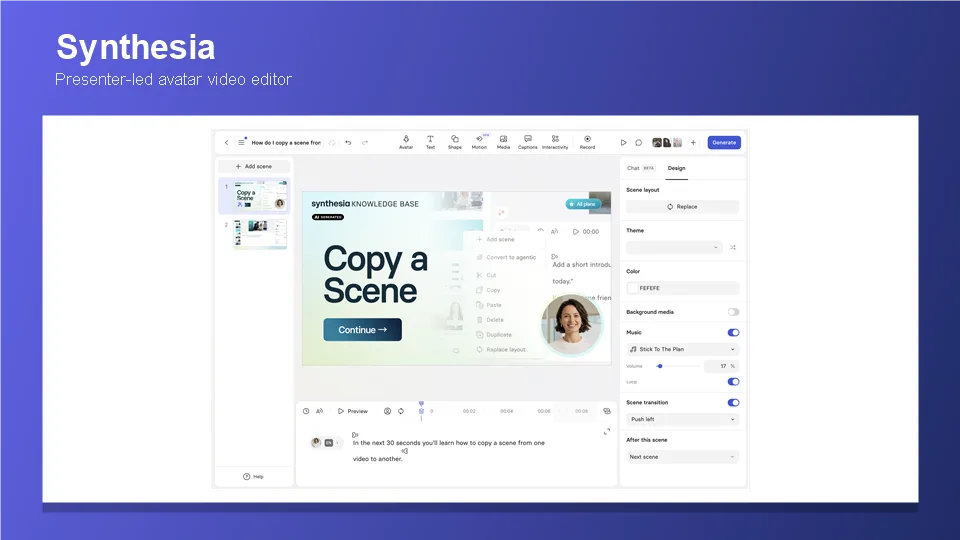Toggle the Music switch

pos(733,332)
